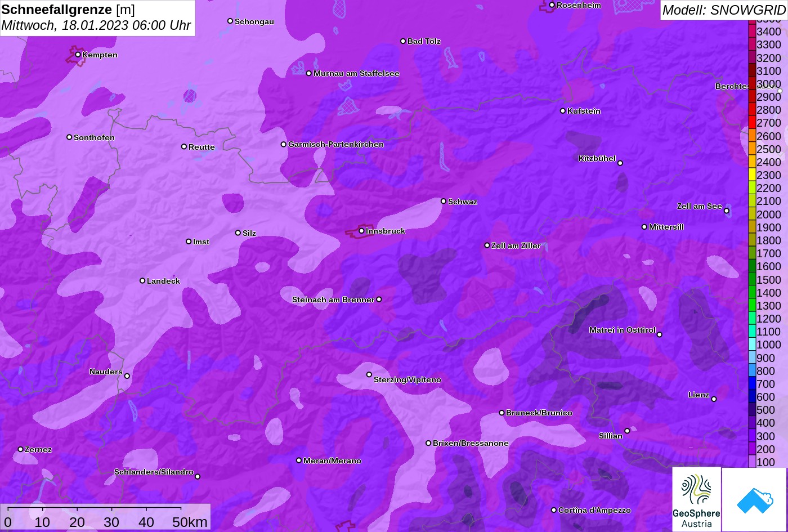Viewport: 788px width, 532px height.
Task: Select the Landeck location marker dot
Action: [x=142, y=280]
